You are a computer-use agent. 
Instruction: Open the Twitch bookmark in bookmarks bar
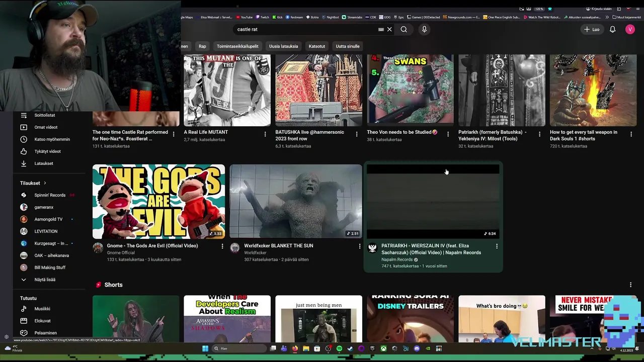click(x=262, y=17)
